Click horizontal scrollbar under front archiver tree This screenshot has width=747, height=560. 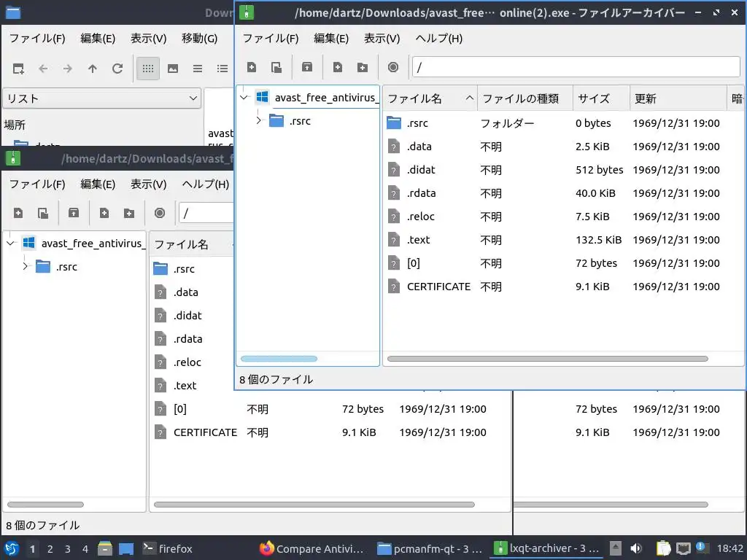(x=279, y=359)
